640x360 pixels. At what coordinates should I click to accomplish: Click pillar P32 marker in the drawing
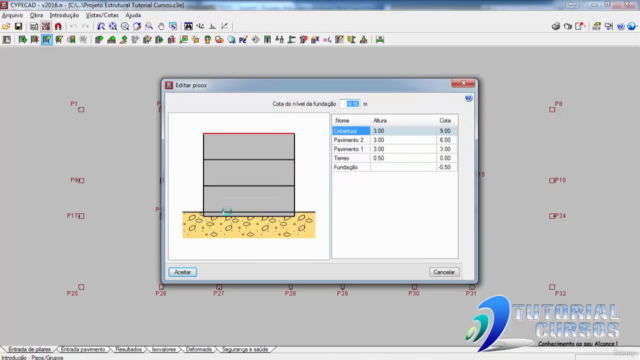[x=552, y=287]
